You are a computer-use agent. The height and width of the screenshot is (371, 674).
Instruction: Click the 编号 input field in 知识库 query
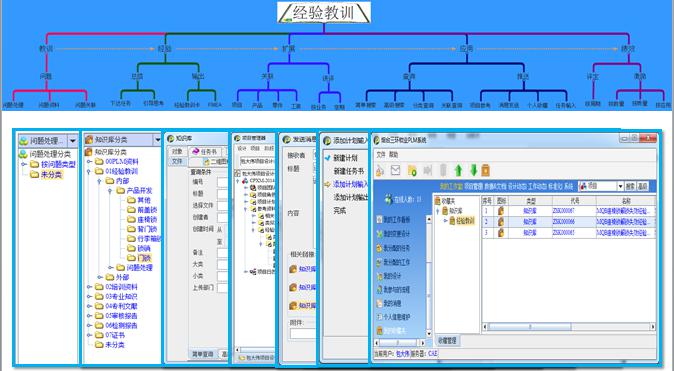222,182
